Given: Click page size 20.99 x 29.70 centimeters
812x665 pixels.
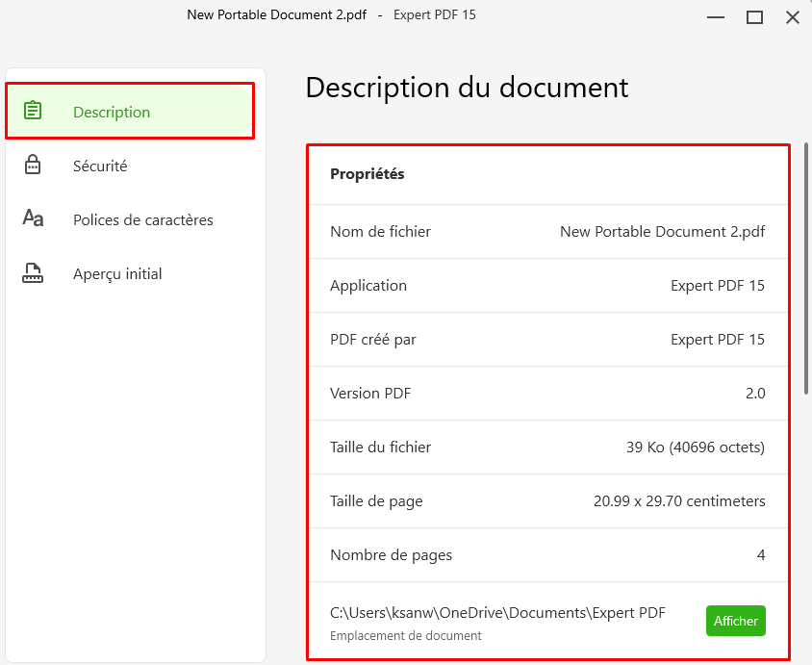Looking at the screenshot, I should [x=679, y=500].
